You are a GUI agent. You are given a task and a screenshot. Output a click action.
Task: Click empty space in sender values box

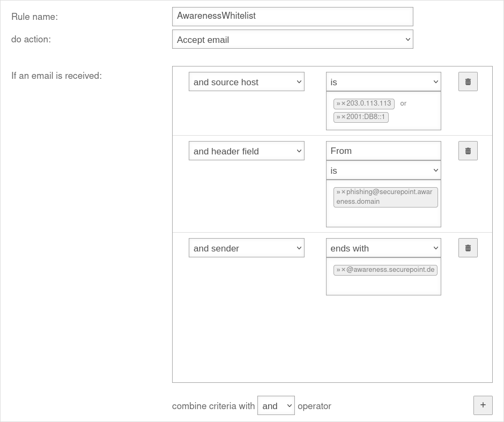(x=383, y=285)
